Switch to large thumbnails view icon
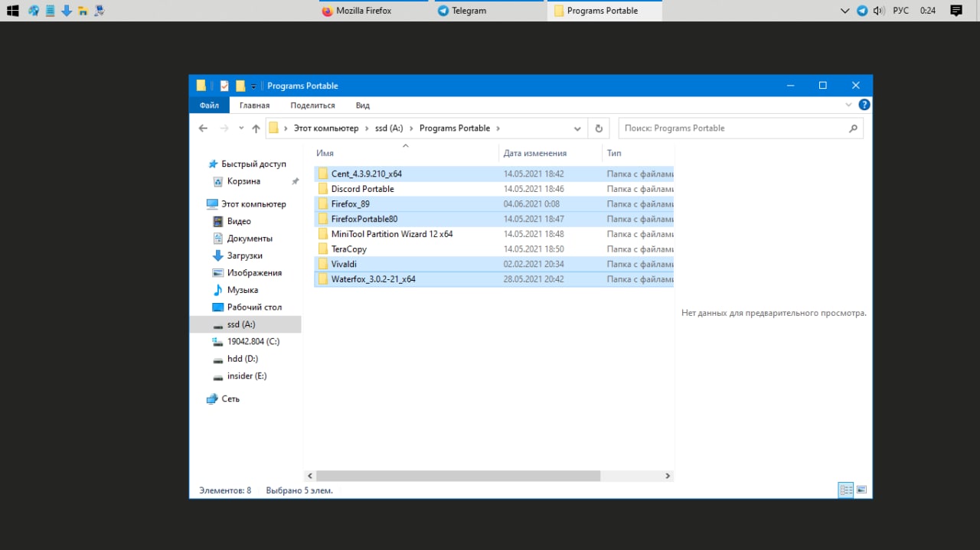Image resolution: width=980 pixels, height=550 pixels. pos(861,490)
